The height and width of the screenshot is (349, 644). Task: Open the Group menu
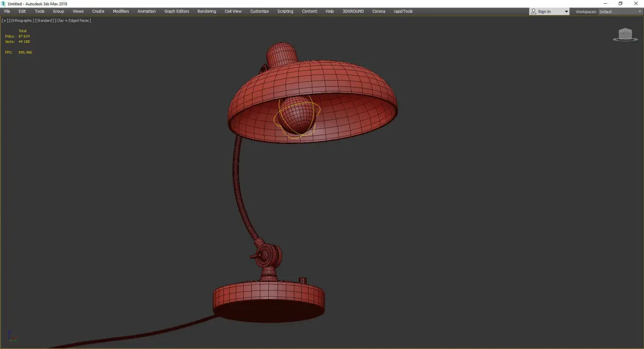58,11
